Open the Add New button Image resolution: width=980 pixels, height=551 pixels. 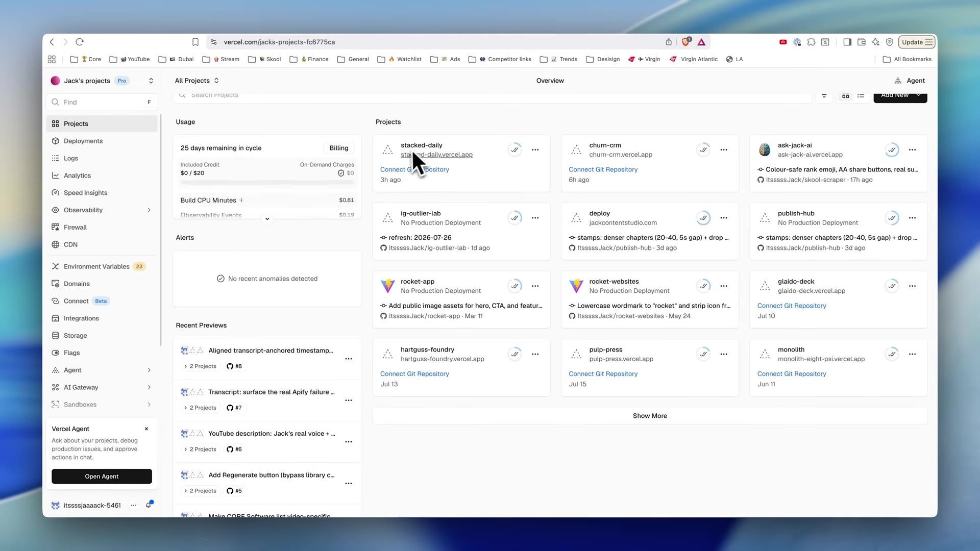tap(900, 96)
